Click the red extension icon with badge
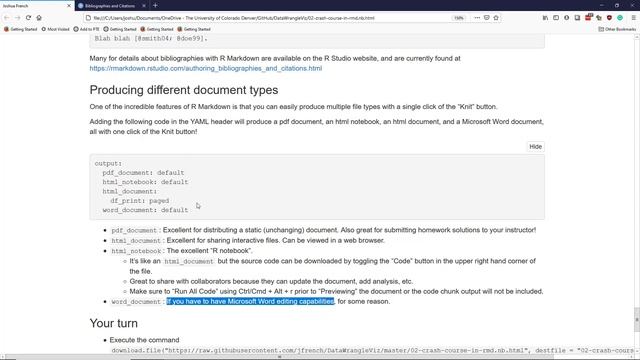Image resolution: width=640 pixels, height=360 pixels. point(588,17)
